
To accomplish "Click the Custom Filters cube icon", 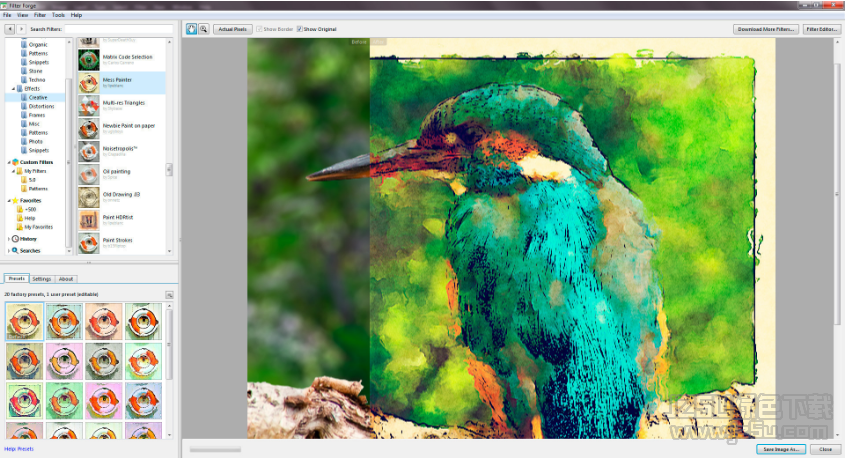I will (16, 162).
